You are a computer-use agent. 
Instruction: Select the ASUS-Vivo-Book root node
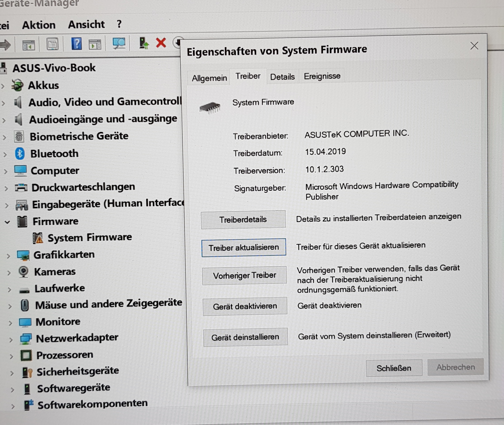(x=54, y=68)
